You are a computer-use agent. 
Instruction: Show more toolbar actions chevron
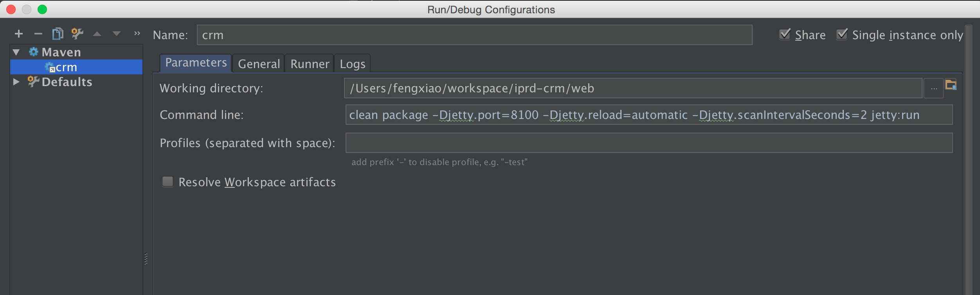click(x=137, y=34)
